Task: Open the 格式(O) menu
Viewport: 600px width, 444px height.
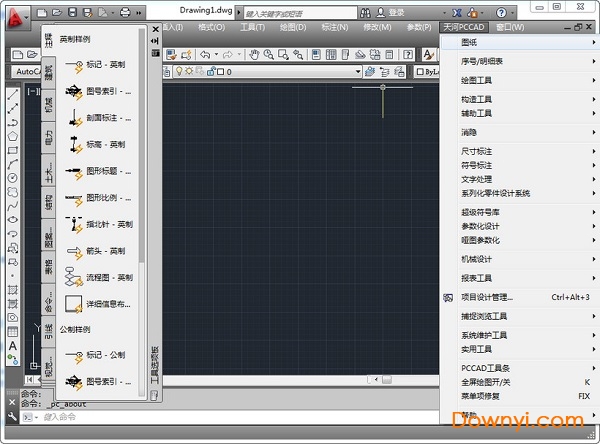Action: click(212, 27)
